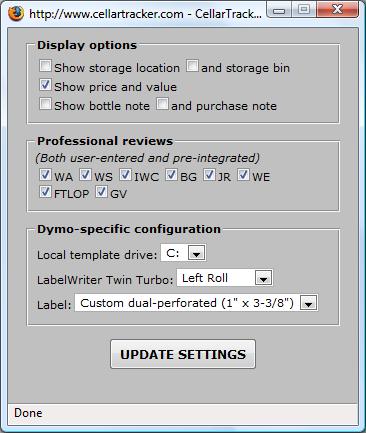
Task: Toggle the JR reviews checkbox
Action: pyautogui.click(x=209, y=175)
